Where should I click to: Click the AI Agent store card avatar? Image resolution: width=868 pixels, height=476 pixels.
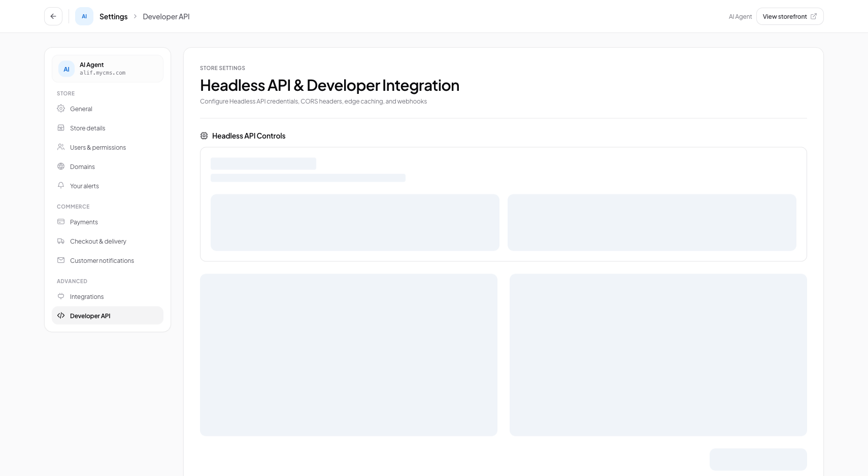pyautogui.click(x=66, y=69)
